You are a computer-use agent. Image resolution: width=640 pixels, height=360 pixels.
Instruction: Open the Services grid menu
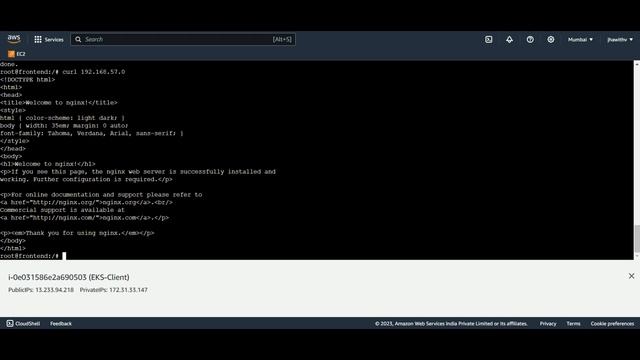point(49,40)
